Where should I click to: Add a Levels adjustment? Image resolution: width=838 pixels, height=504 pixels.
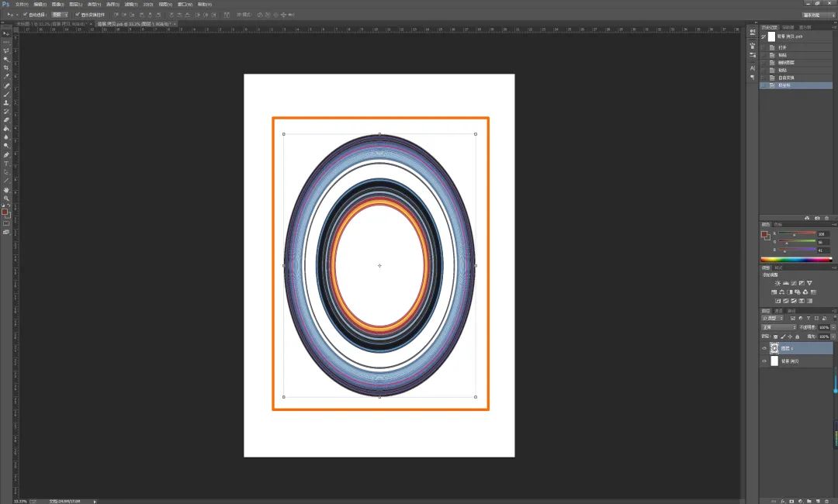tap(785, 283)
